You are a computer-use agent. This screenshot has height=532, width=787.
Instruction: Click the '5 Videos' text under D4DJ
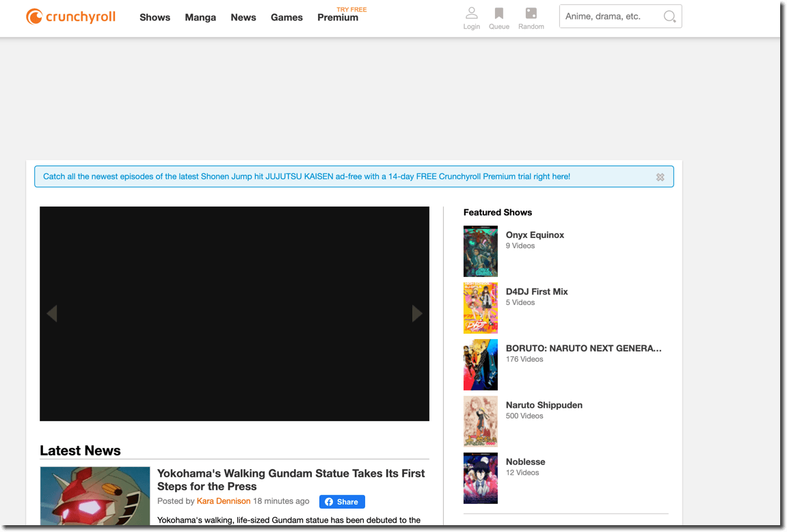click(520, 303)
